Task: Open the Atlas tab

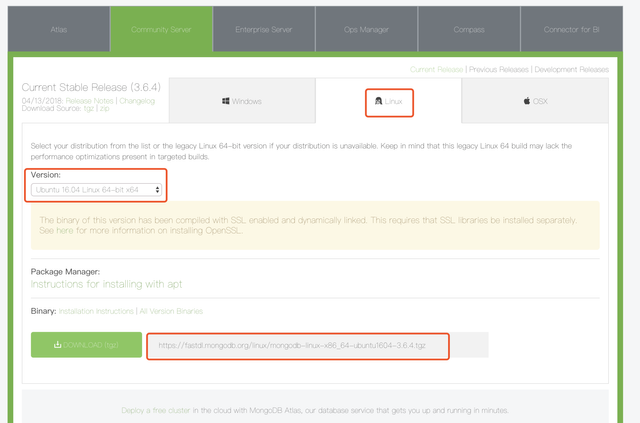Action: pyautogui.click(x=59, y=29)
